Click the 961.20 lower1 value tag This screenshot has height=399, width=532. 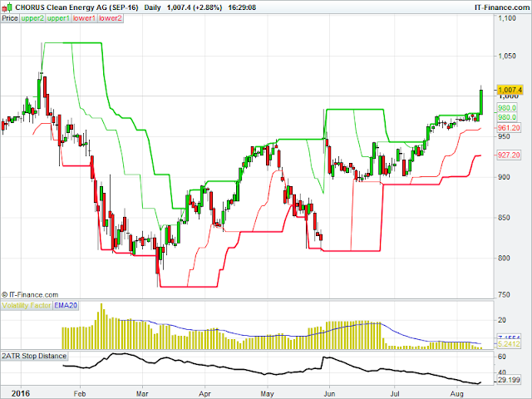pyautogui.click(x=509, y=128)
